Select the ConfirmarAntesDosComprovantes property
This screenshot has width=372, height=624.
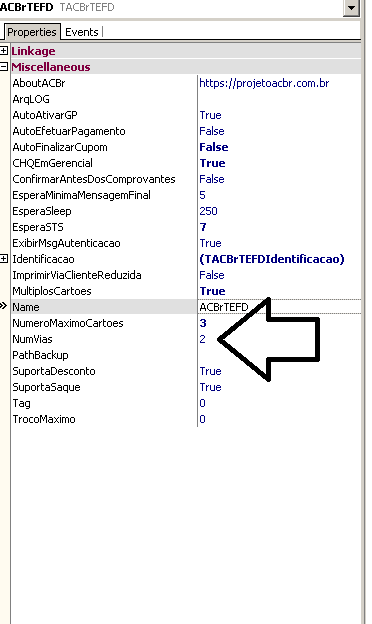tap(94, 179)
